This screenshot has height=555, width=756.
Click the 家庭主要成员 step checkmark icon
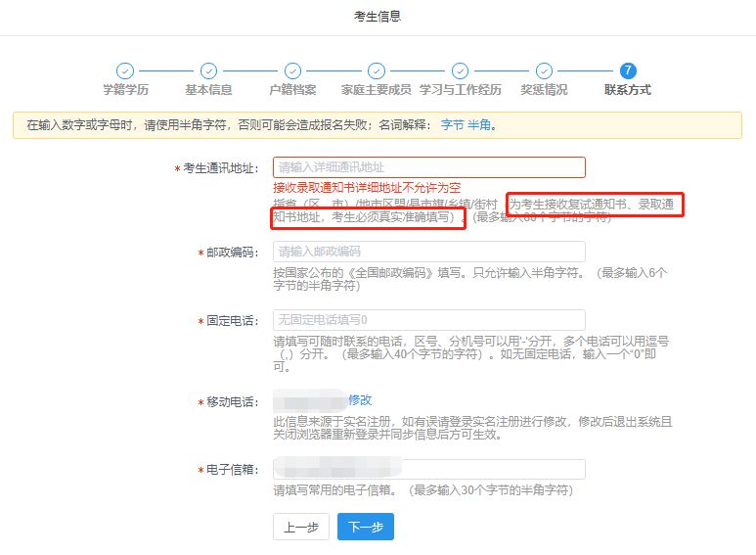[377, 70]
